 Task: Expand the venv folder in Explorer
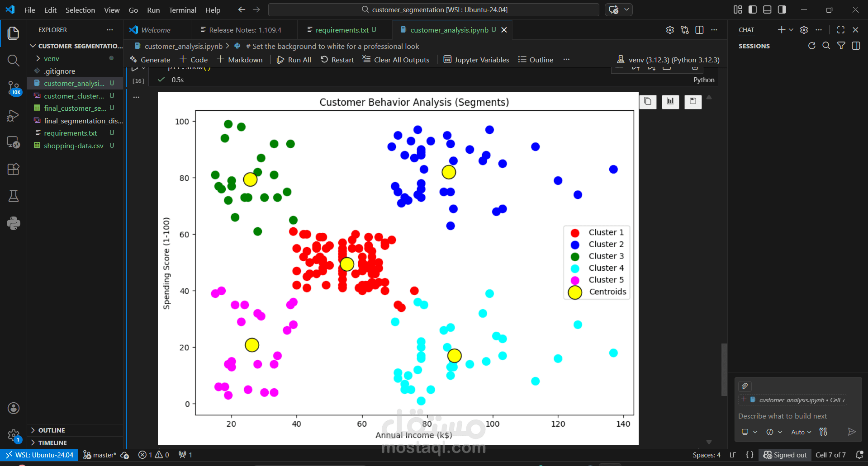click(x=38, y=58)
